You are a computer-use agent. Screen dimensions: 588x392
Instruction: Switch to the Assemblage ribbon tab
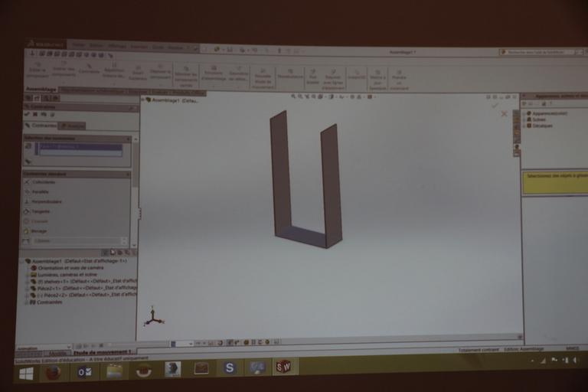coord(42,89)
